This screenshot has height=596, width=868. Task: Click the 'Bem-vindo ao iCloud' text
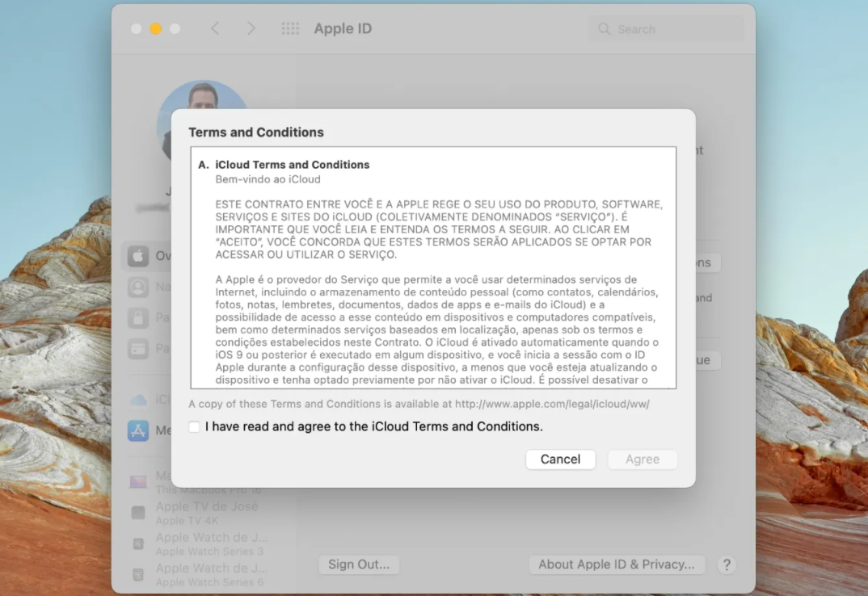[268, 179]
